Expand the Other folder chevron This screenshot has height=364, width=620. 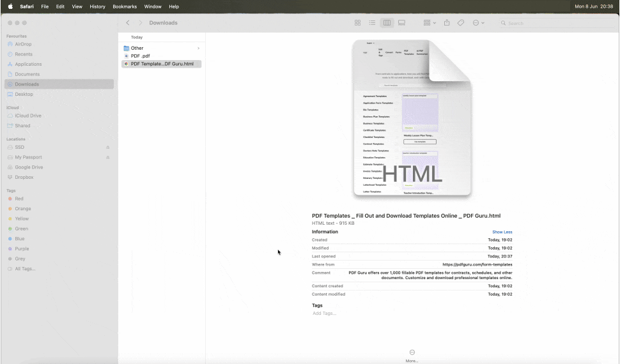click(x=199, y=49)
